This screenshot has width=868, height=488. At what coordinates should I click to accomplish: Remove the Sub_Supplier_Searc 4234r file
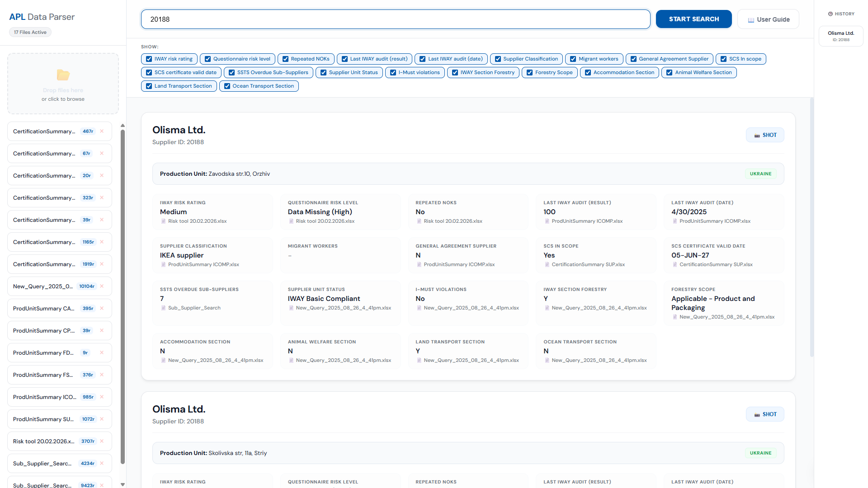pos(102,464)
